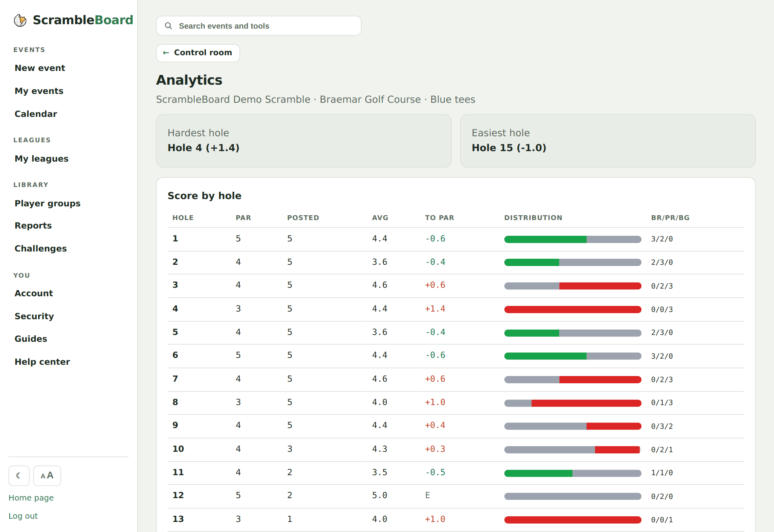The image size is (774, 532).
Task: Toggle dark mode with the moon icon
Action: (19, 476)
